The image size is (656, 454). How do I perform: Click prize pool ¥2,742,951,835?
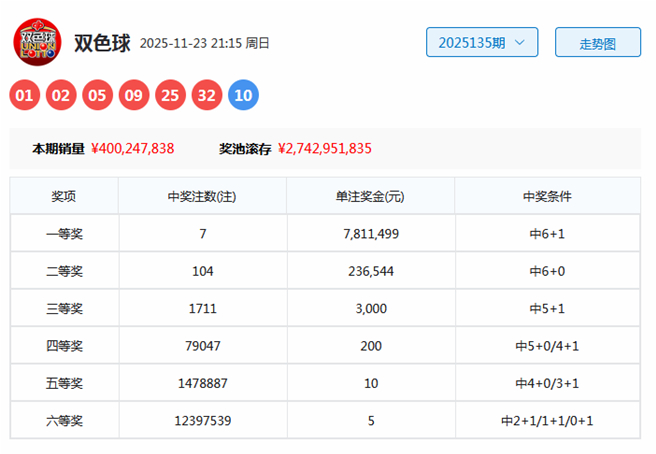[x=325, y=149]
